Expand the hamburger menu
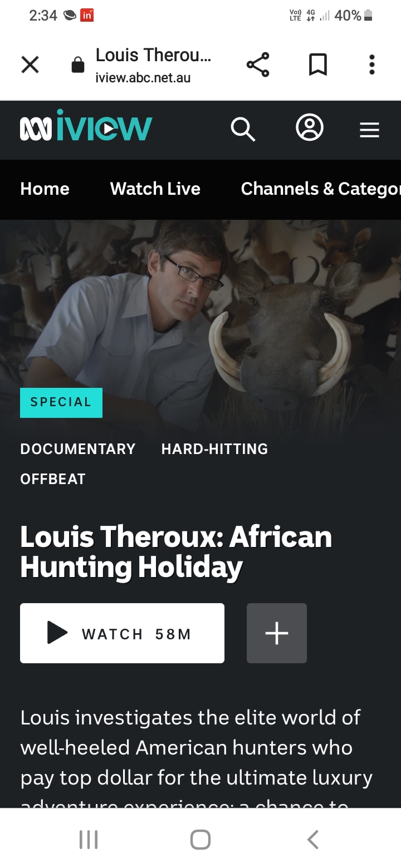Image resolution: width=401 pixels, height=868 pixels. [369, 130]
